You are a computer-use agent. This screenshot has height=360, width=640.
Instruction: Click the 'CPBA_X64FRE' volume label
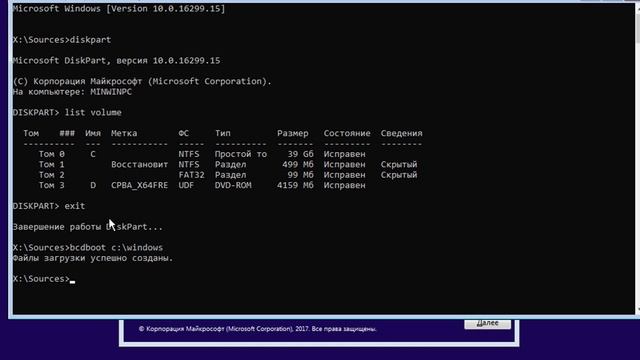pyautogui.click(x=139, y=185)
